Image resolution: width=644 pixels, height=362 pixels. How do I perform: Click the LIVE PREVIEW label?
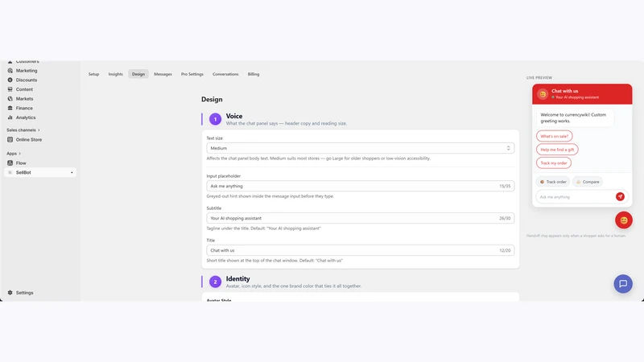[539, 77]
